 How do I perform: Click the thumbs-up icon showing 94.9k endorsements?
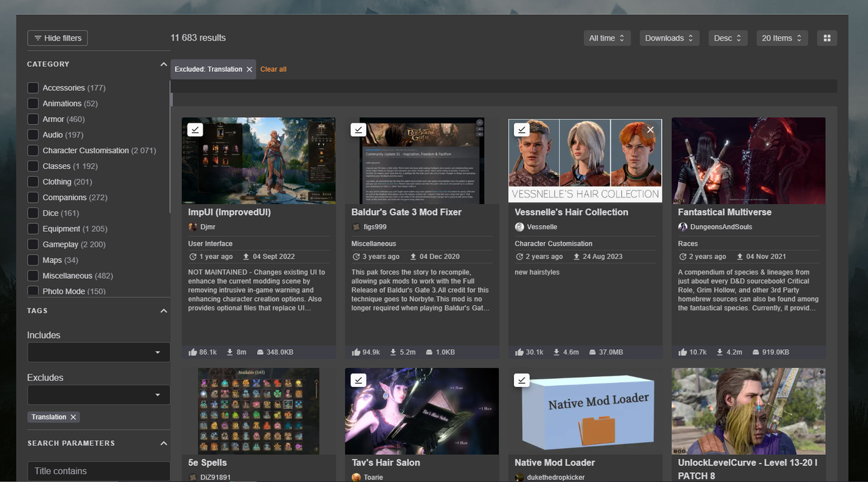pyautogui.click(x=357, y=352)
